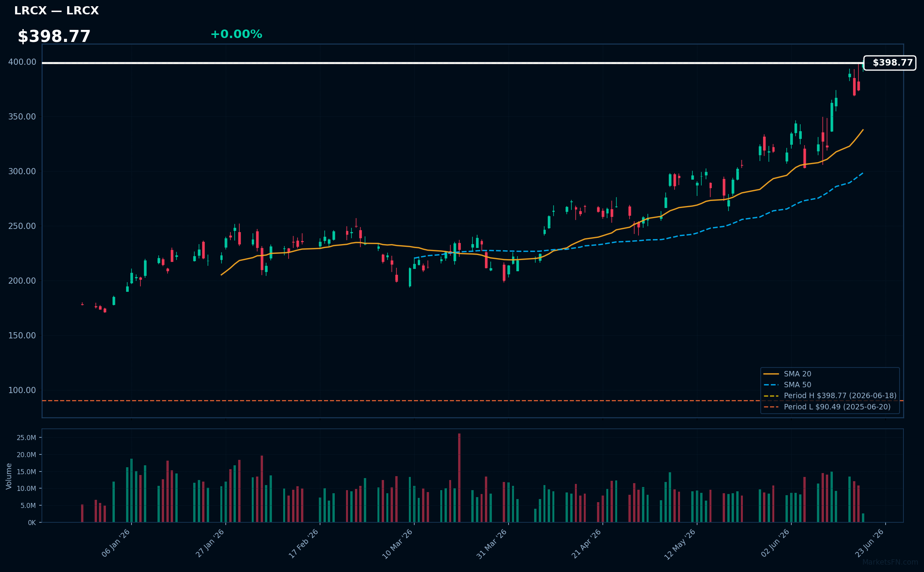The height and width of the screenshot is (572, 924).
Task: Select the SMA 50 legend entry
Action: click(x=787, y=385)
